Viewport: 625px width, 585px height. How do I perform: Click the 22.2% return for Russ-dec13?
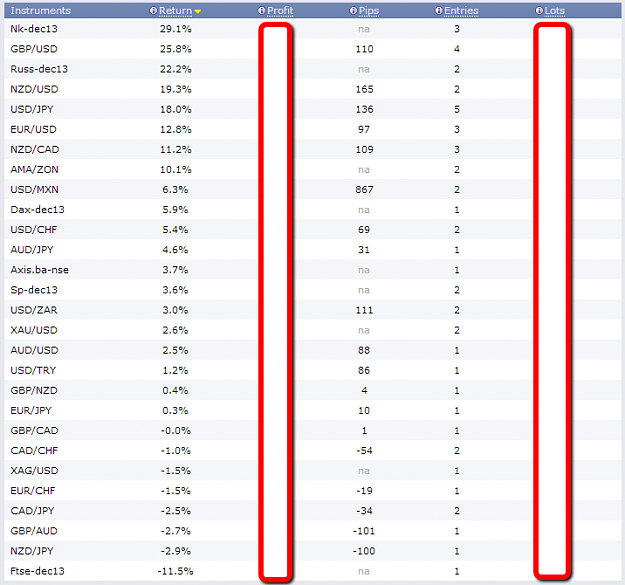point(176,69)
